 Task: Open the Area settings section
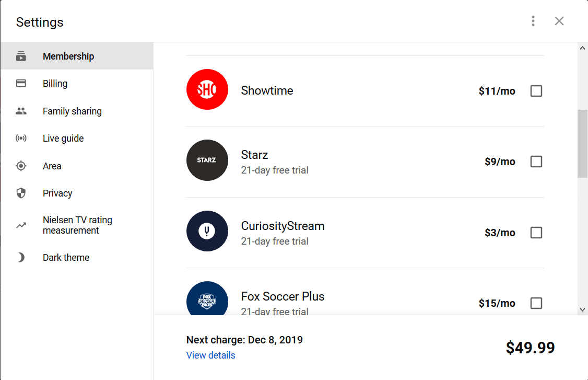[77, 166]
